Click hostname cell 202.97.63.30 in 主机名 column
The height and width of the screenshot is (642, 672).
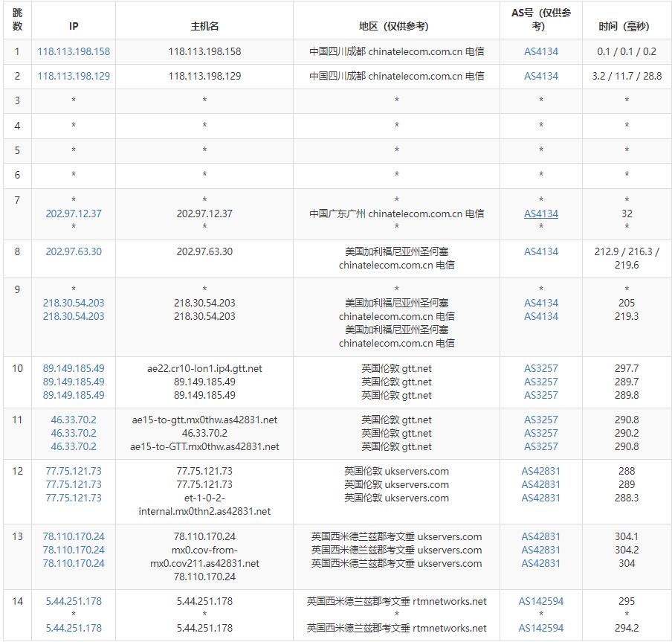pos(204,251)
